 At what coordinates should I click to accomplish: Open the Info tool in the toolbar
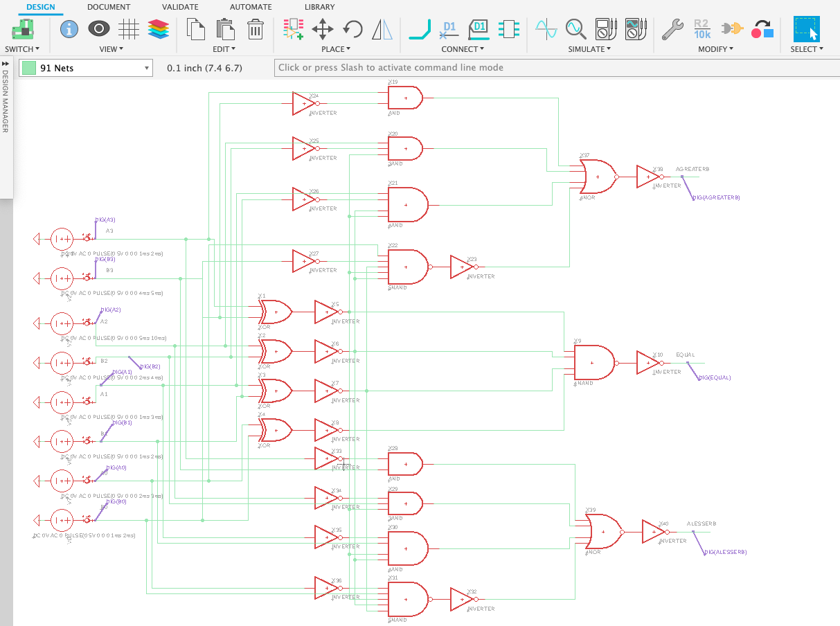[x=69, y=30]
